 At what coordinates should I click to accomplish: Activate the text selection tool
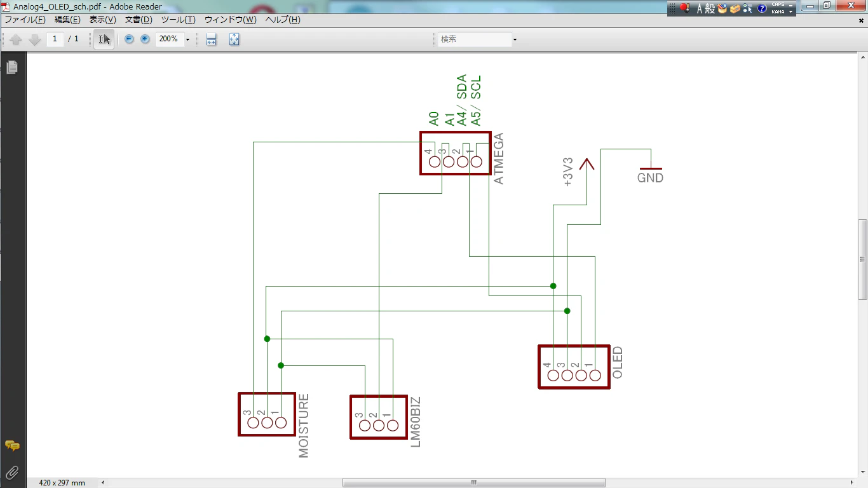[x=104, y=39]
